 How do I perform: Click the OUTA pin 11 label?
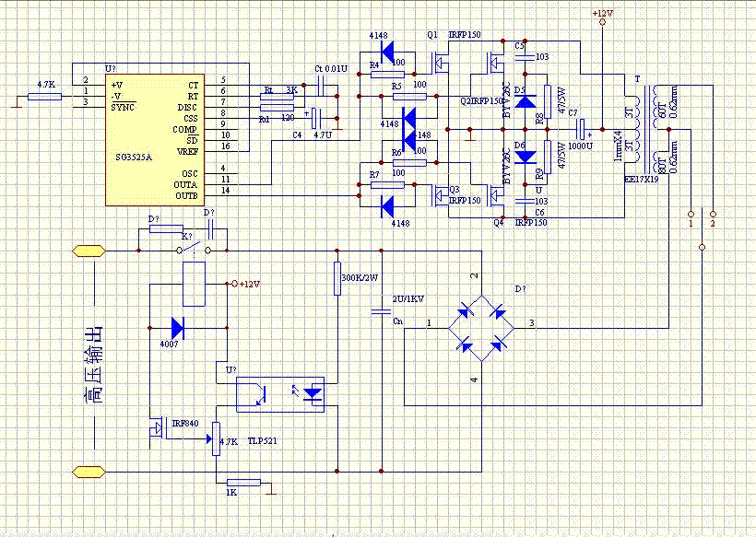click(x=227, y=178)
